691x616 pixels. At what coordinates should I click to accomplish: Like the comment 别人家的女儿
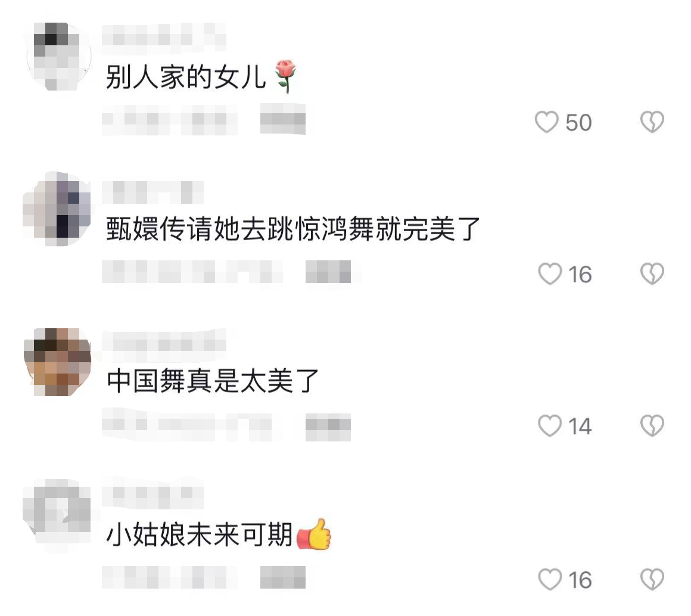coord(546,122)
